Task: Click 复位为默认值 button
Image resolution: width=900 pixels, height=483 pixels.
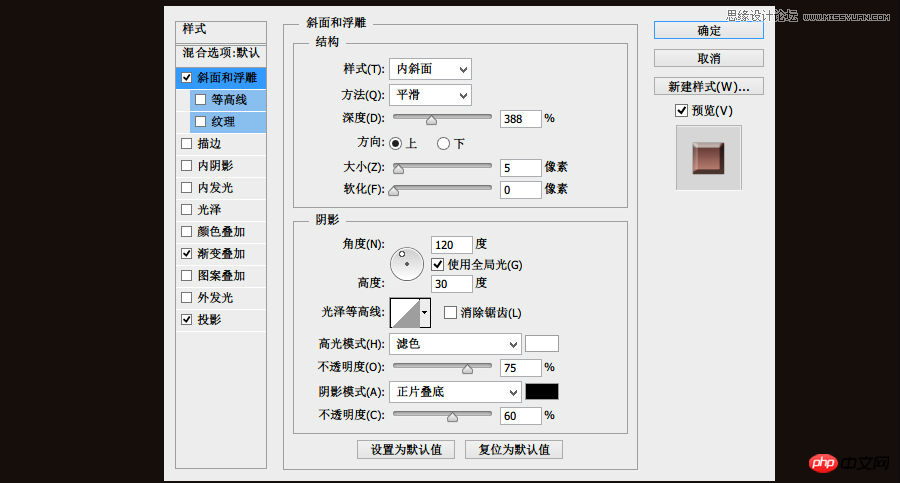Action: pos(514,449)
